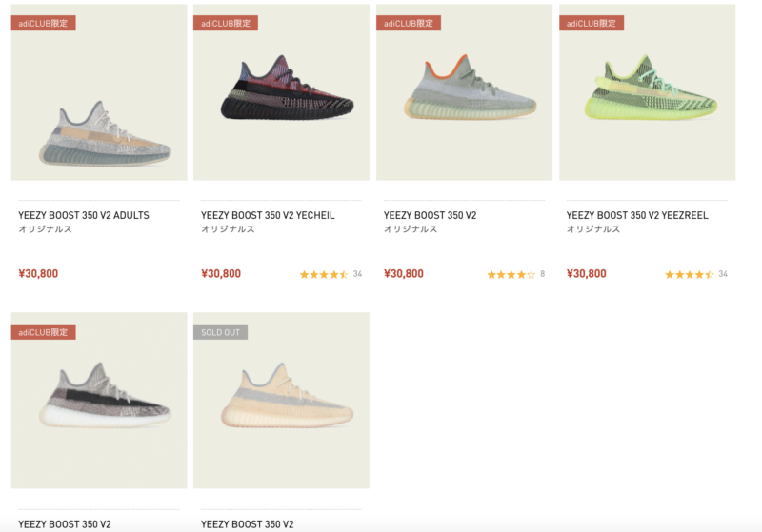Click the adiCLUB限定 badge on the Yecheil shoe

(x=226, y=23)
